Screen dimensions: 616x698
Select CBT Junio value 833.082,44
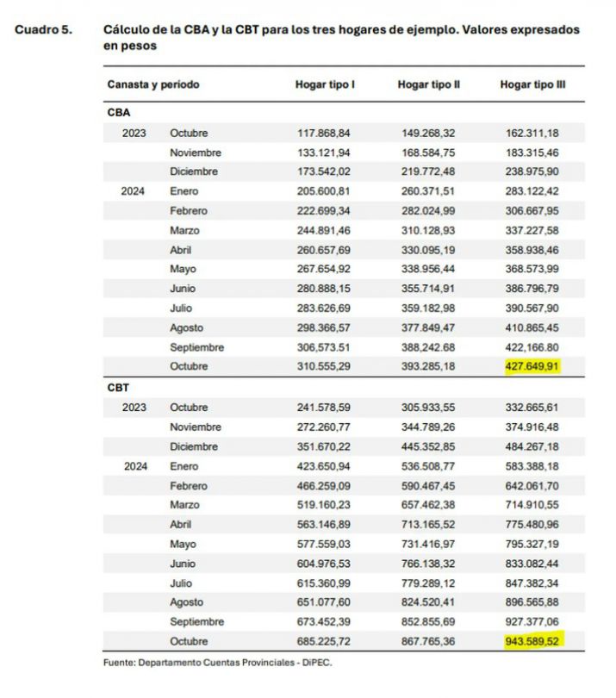(x=532, y=564)
